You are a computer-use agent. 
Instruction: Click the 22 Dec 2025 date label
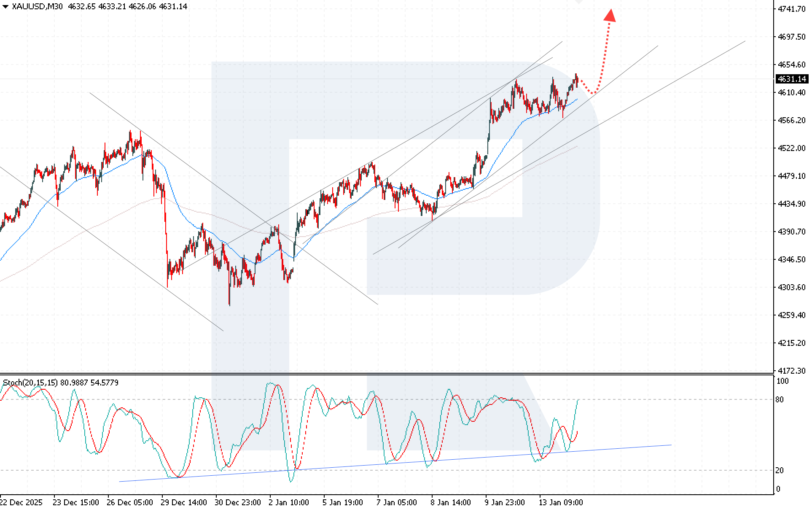point(21,502)
